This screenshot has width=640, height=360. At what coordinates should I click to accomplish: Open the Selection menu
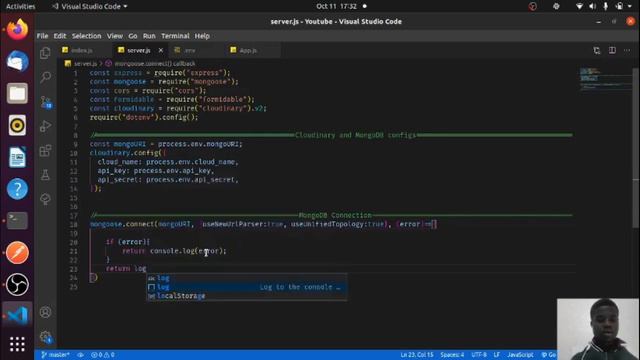pyautogui.click(x=87, y=36)
